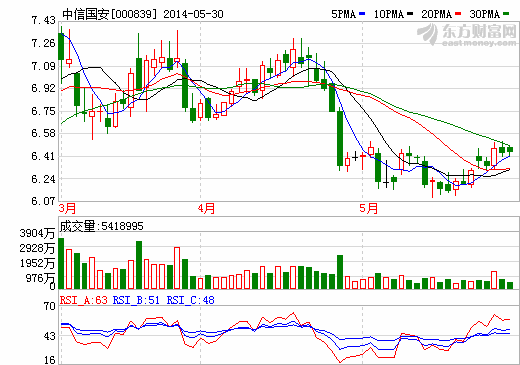This screenshot has height=365, width=520.
Task: Click the 4月 month marker
Action: click(206, 209)
